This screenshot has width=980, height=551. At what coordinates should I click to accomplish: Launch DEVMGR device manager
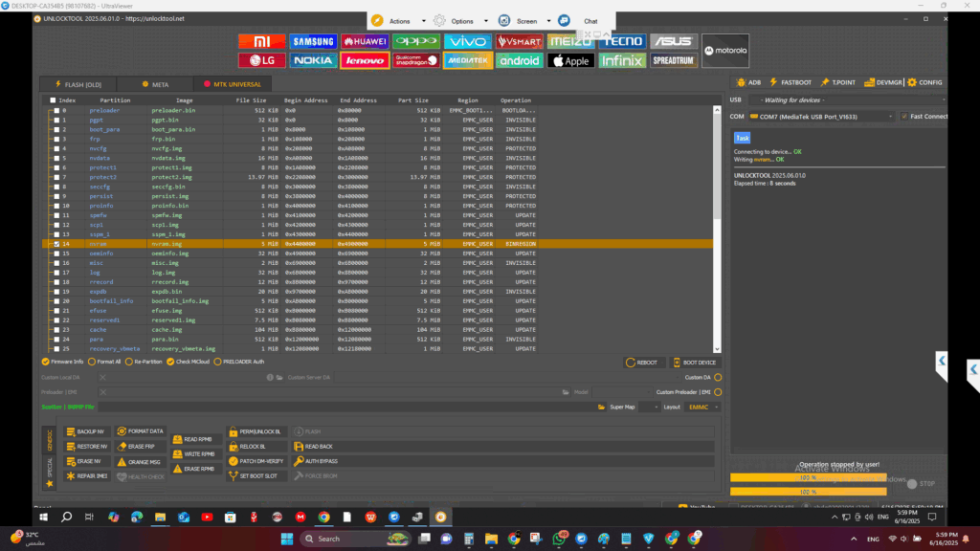pos(883,82)
